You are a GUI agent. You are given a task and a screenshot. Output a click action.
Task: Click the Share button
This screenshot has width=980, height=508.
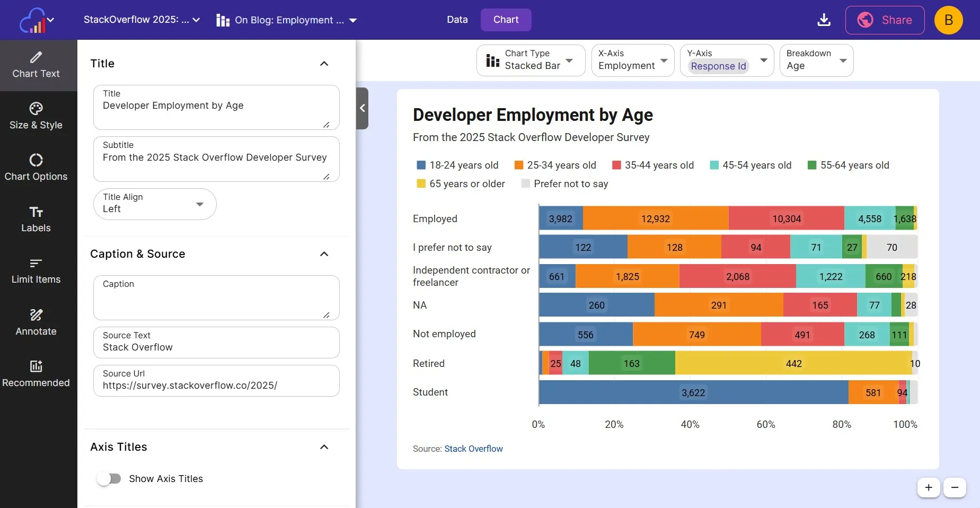pyautogui.click(x=885, y=20)
